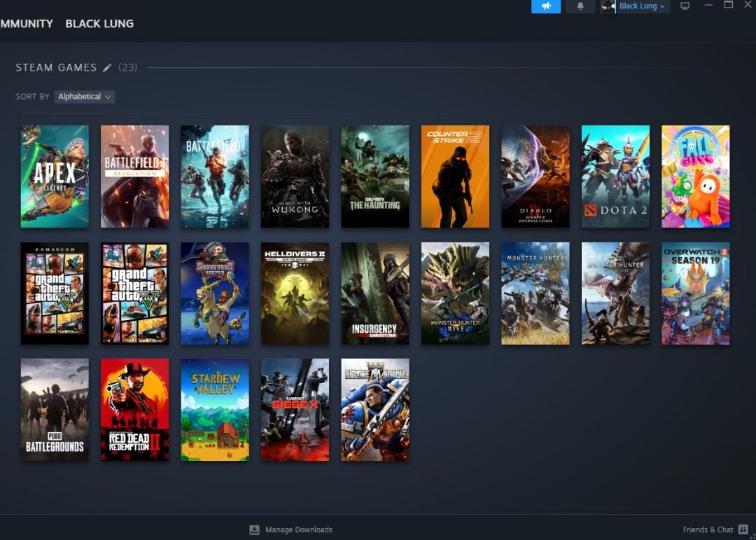Open Space Marine II cover
Image resolution: width=756 pixels, height=540 pixels.
[x=375, y=410]
